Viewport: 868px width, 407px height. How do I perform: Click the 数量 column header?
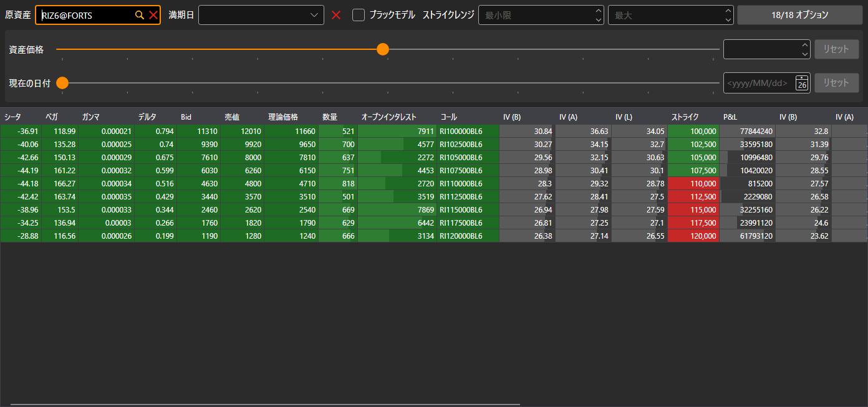pyautogui.click(x=338, y=117)
